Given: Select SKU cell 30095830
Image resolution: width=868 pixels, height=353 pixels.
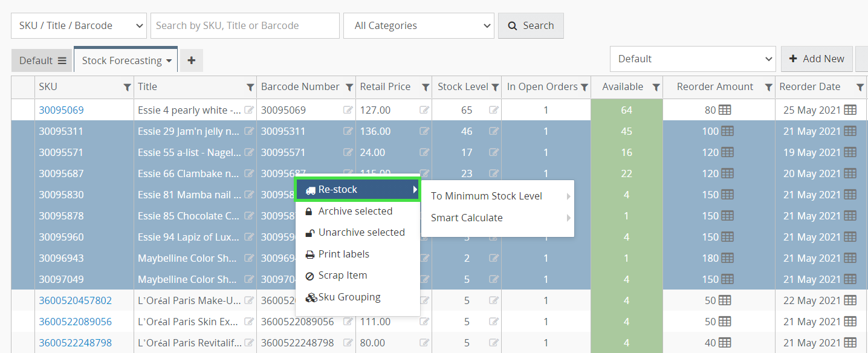Looking at the screenshot, I should pyautogui.click(x=62, y=195).
